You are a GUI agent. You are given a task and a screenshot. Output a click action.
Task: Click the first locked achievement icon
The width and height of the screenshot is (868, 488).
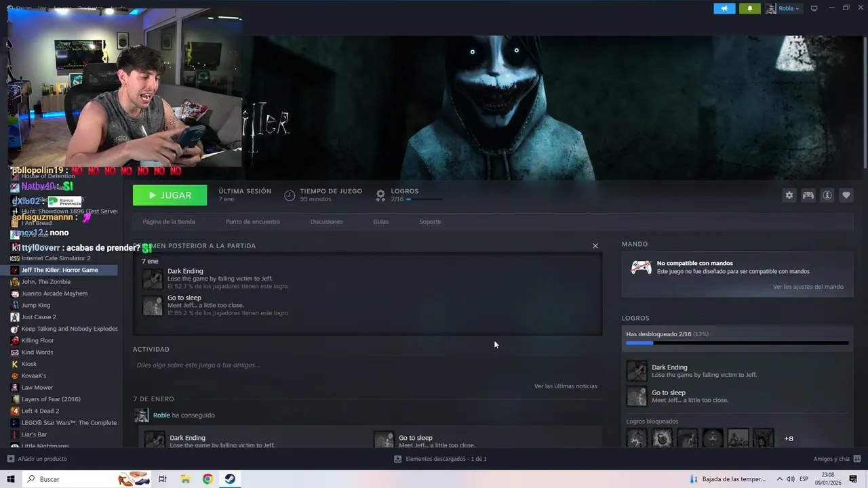click(x=637, y=439)
